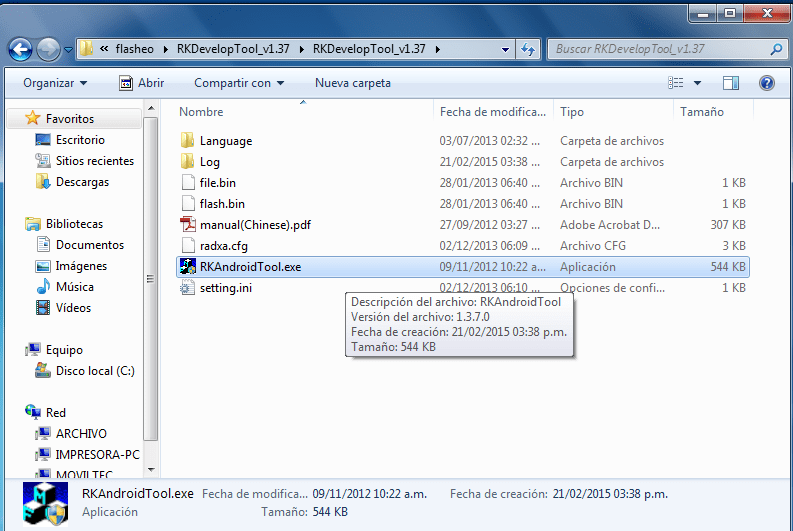Click RKAndroidTool icon in details pane

[x=46, y=504]
